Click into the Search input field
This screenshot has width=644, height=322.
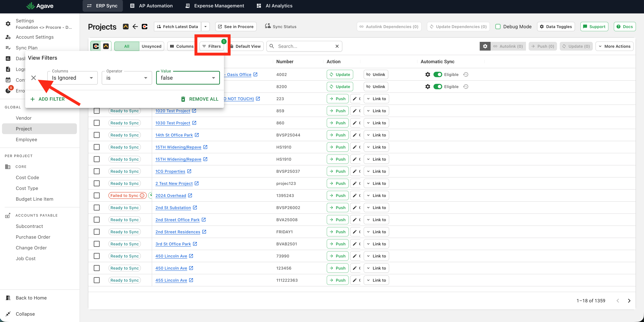(305, 46)
